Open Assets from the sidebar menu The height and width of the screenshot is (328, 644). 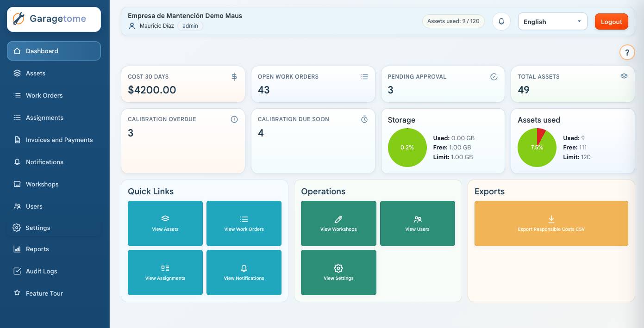(54, 73)
